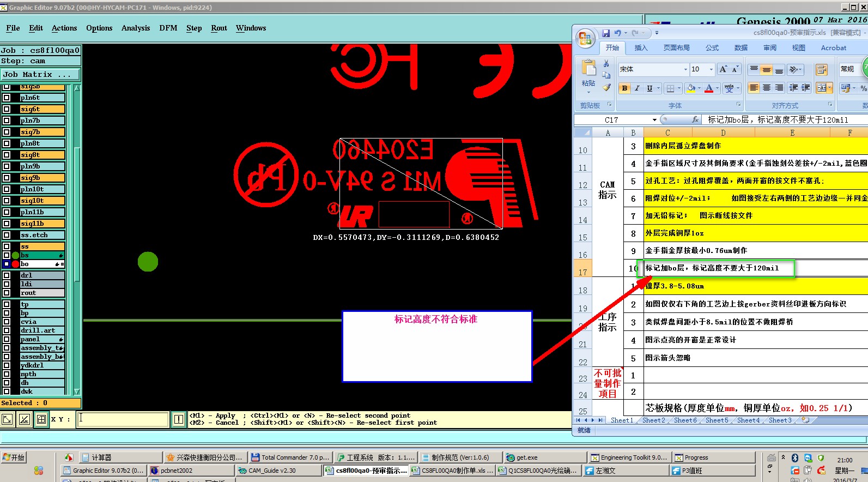This screenshot has height=482, width=868.
Task: Toggle bold formatting in Excel
Action: coord(624,88)
